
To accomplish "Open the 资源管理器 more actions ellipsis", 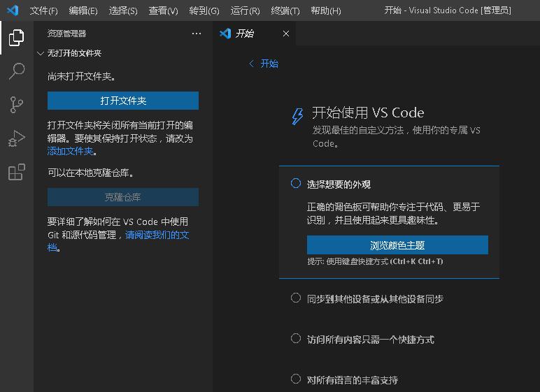I will coord(197,34).
